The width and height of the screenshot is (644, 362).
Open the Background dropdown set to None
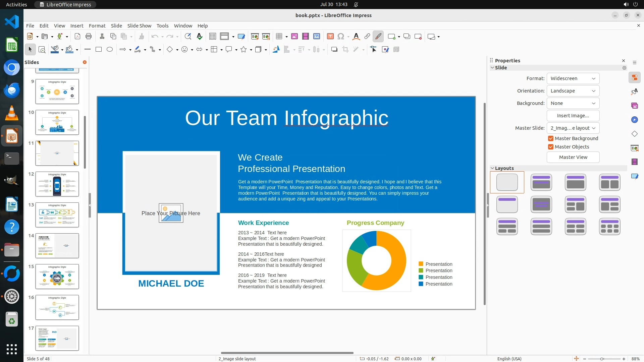tap(573, 103)
